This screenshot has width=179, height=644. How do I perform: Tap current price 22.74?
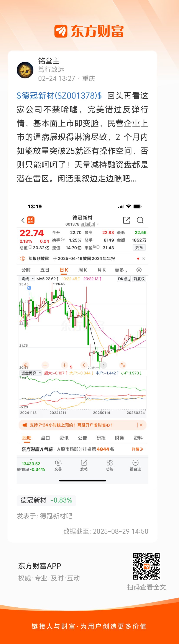pyautogui.click(x=32, y=233)
